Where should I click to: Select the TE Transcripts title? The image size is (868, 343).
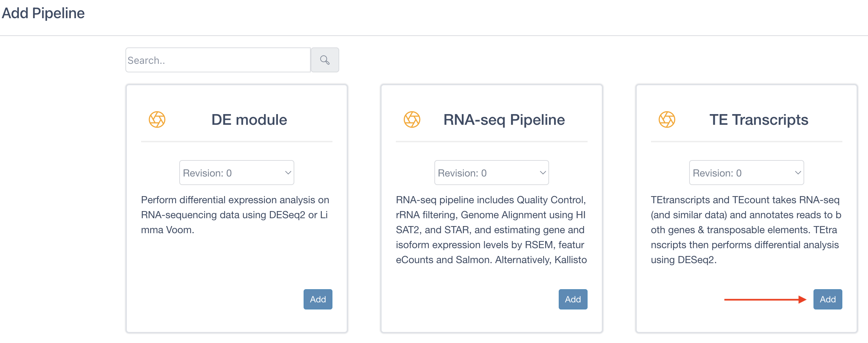click(759, 120)
